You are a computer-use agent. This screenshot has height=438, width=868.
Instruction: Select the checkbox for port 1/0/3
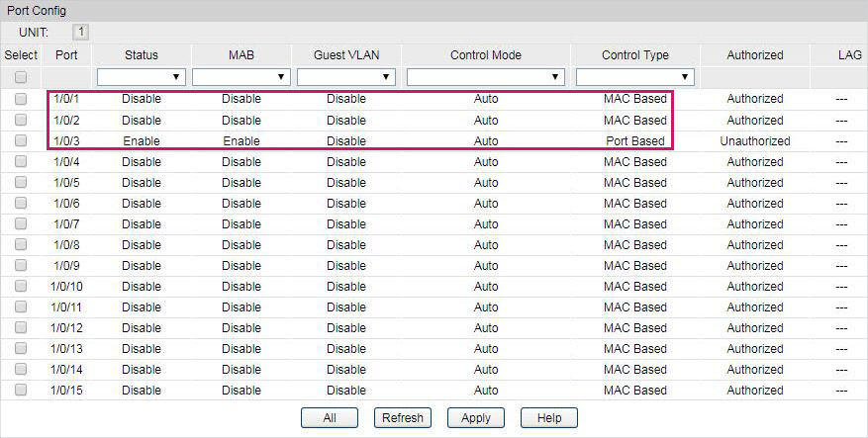[21, 140]
